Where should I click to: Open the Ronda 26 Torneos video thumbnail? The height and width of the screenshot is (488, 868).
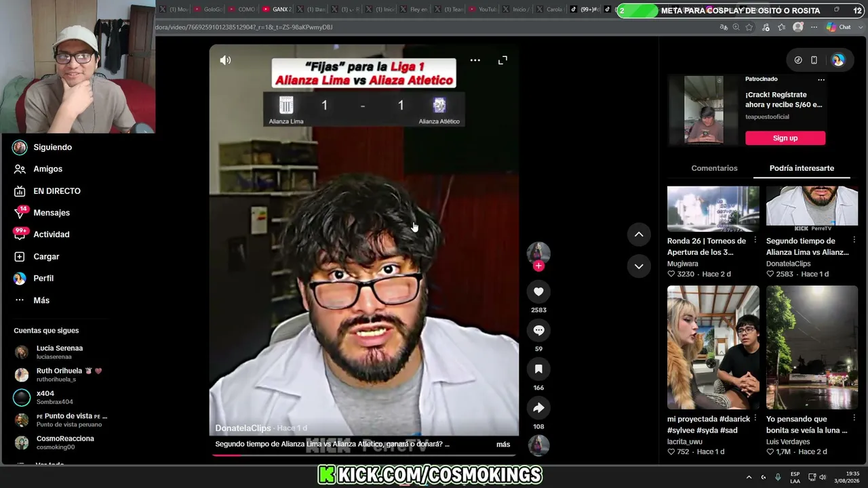[x=713, y=209]
